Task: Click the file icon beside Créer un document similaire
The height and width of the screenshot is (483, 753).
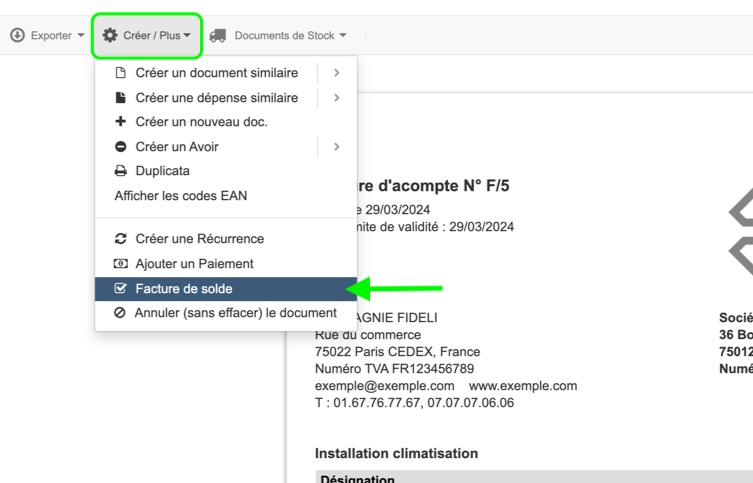Action: pos(121,73)
